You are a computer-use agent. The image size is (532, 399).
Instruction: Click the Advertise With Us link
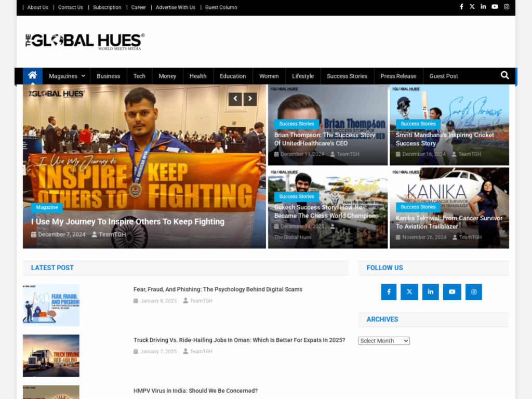175,7
